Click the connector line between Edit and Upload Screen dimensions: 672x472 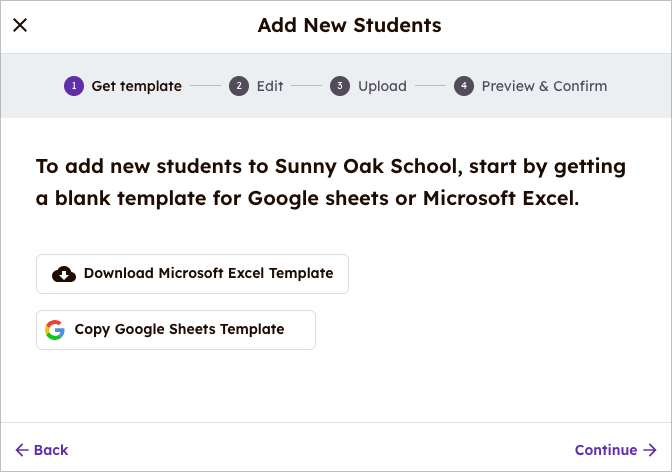click(307, 86)
